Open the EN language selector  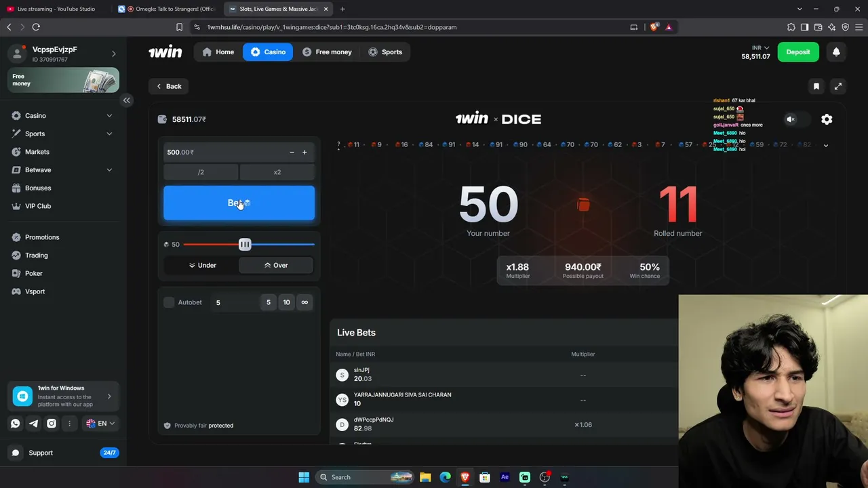(x=100, y=424)
